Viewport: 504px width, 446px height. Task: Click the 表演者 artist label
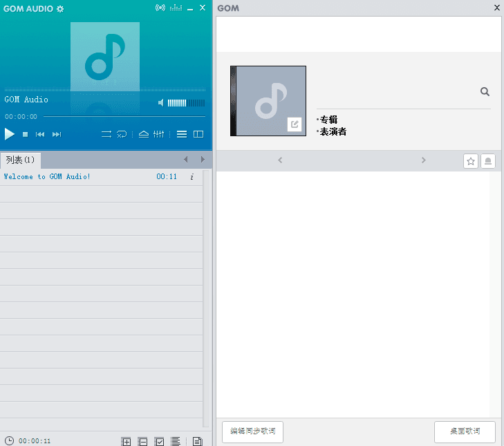[333, 131]
